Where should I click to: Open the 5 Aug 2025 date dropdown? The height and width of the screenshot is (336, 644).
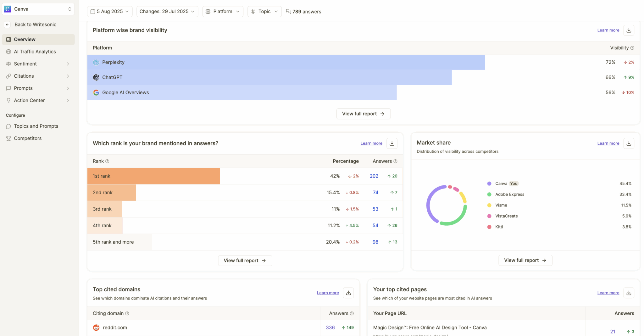pyautogui.click(x=110, y=11)
